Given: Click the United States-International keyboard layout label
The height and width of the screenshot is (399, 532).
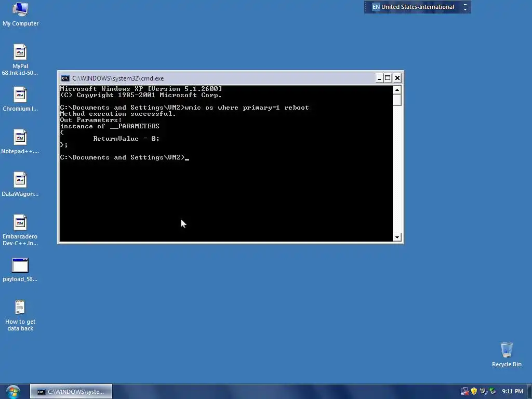Looking at the screenshot, I should (417, 7).
